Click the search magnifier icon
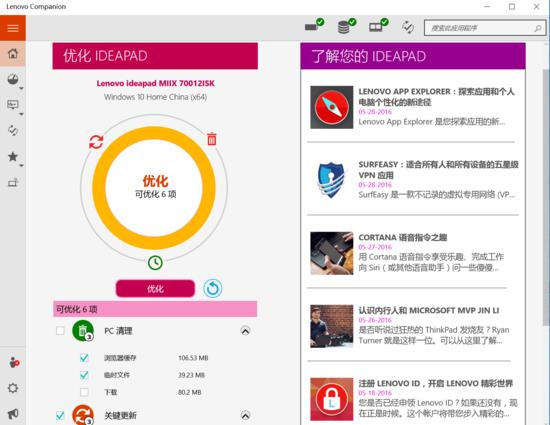Image resolution: width=550 pixels, height=425 pixels. tap(537, 28)
